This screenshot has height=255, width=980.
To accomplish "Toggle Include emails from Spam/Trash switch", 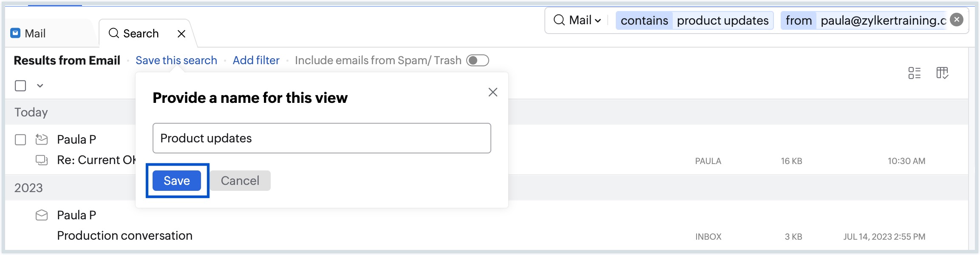I will coord(478,60).
